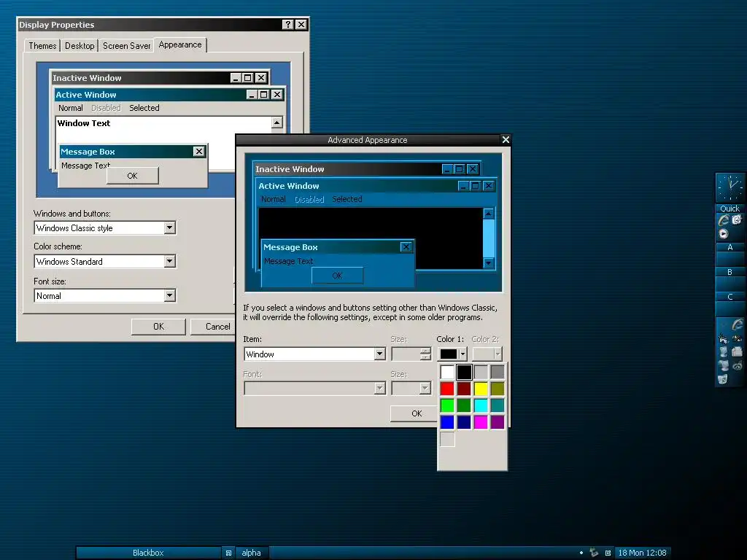Screen dimensions: 747x560
Task: Click the scrollbar in Advanced Appearance preview
Action: point(489,238)
